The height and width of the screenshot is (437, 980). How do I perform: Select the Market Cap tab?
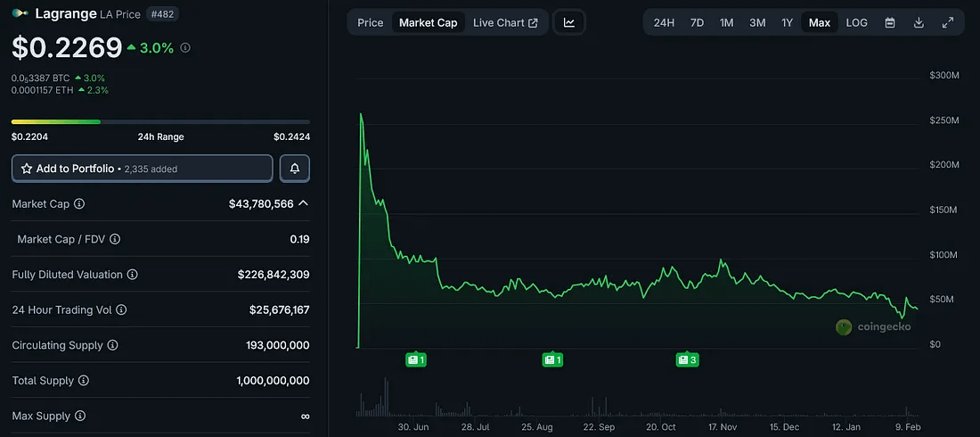(429, 22)
